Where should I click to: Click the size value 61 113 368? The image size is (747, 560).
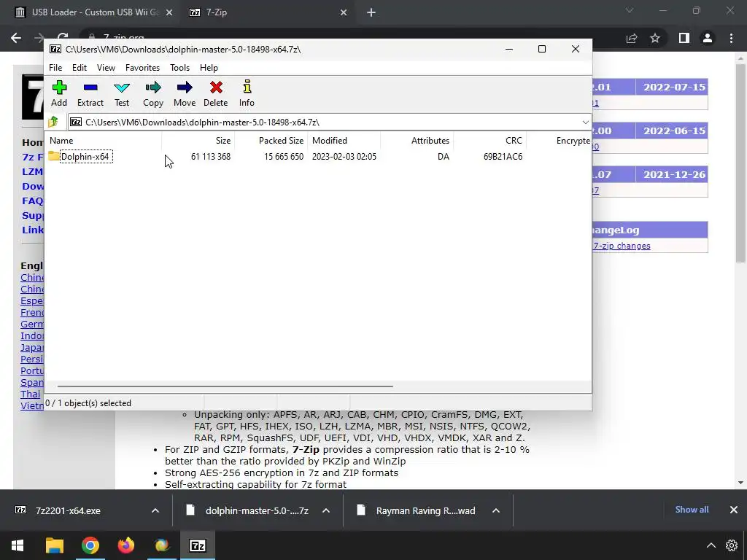pyautogui.click(x=211, y=157)
